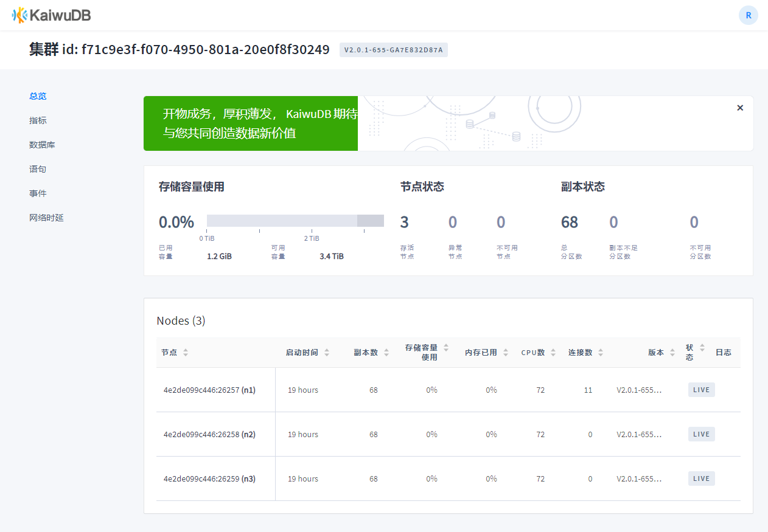This screenshot has width=768, height=532.
Task: Click the 不可用节点 label
Action: pos(507,252)
